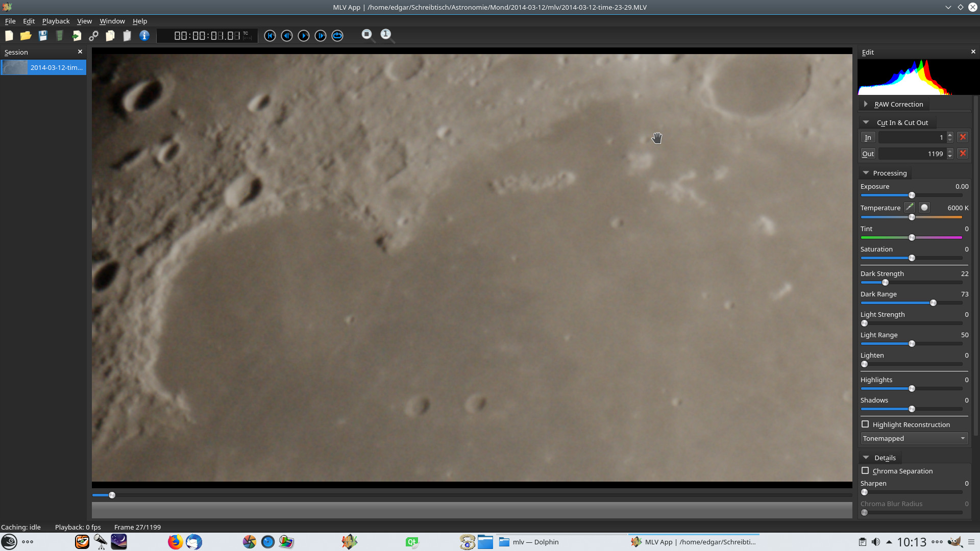980x551 pixels.
Task: Click the open folder icon in toolbar
Action: tap(26, 36)
